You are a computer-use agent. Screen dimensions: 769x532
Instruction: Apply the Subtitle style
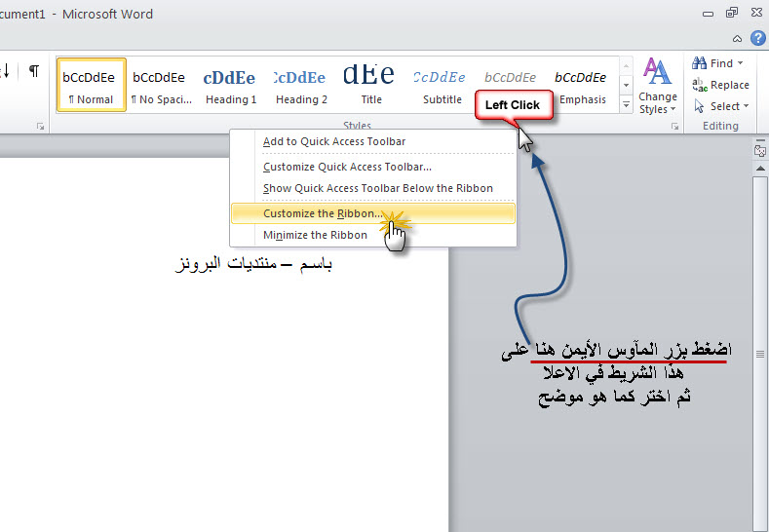(x=442, y=85)
